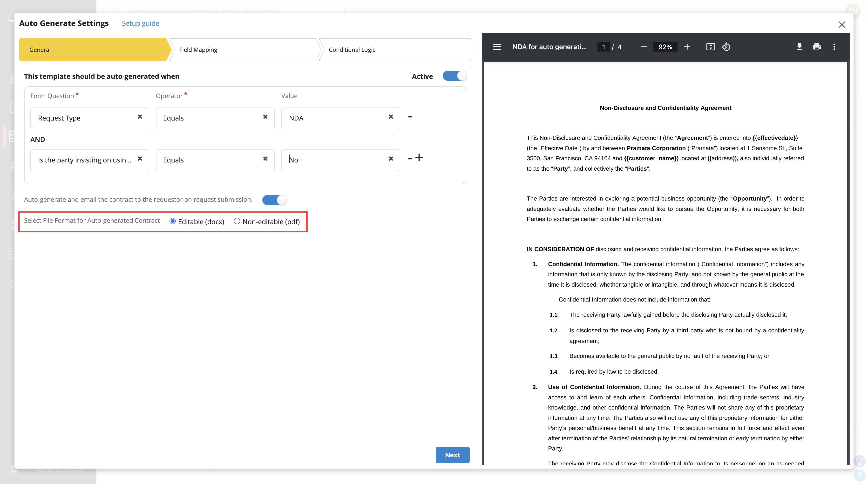Click the 'NDA for auto generati...' document title
The height and width of the screenshot is (484, 868).
tap(549, 47)
